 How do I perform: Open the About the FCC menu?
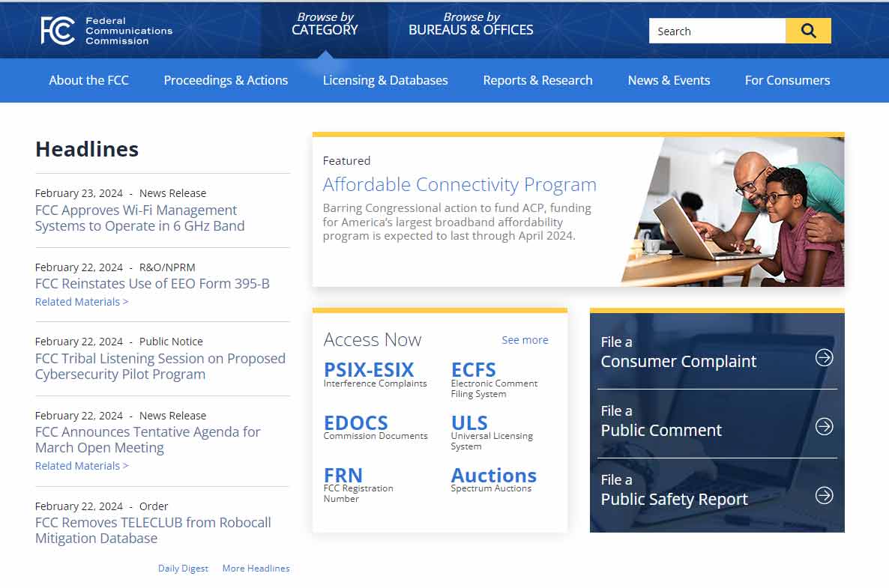[x=89, y=80]
